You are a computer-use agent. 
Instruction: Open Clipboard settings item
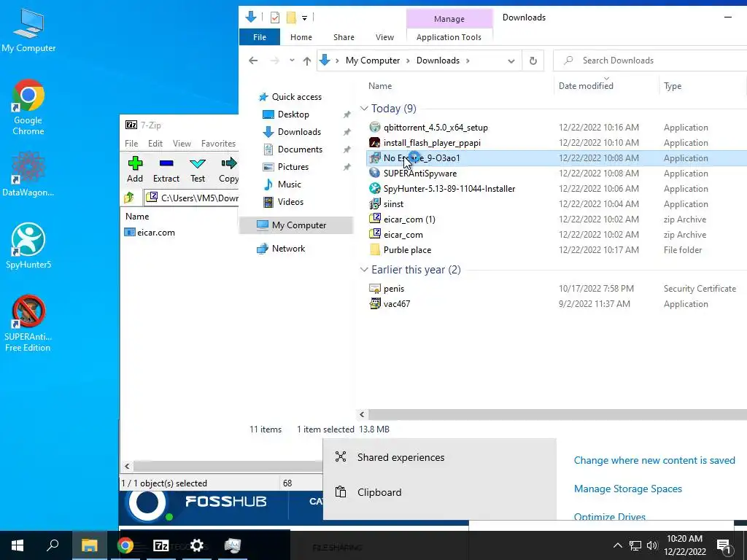point(379,492)
